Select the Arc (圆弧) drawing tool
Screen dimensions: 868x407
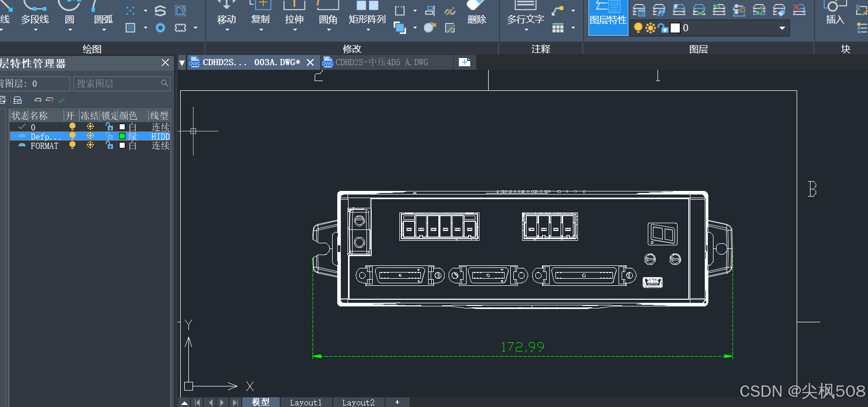(103, 13)
